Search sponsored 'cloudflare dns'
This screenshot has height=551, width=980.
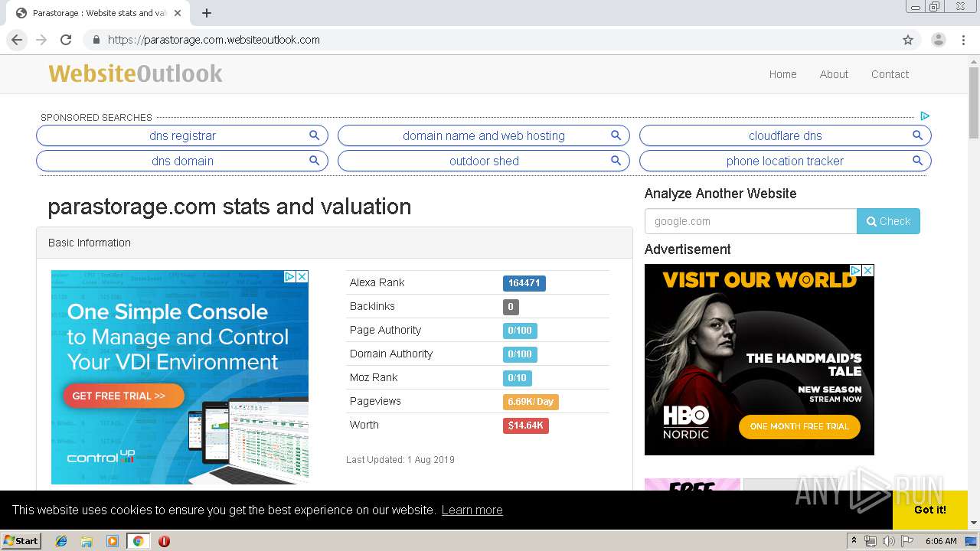(786, 135)
